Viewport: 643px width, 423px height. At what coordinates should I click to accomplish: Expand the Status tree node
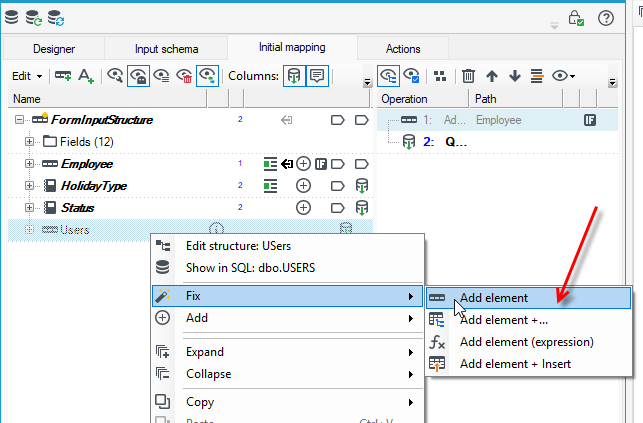29,207
